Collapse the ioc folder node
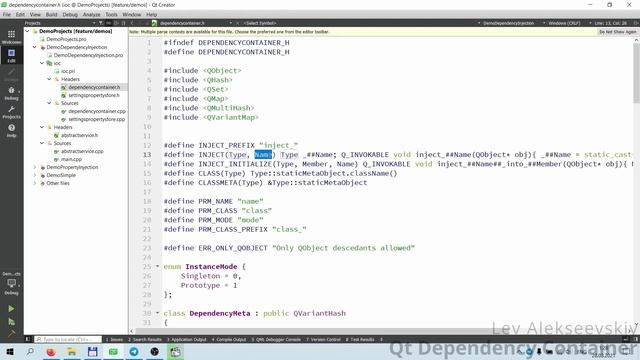Viewport: 640px width, 360px height. [42, 63]
